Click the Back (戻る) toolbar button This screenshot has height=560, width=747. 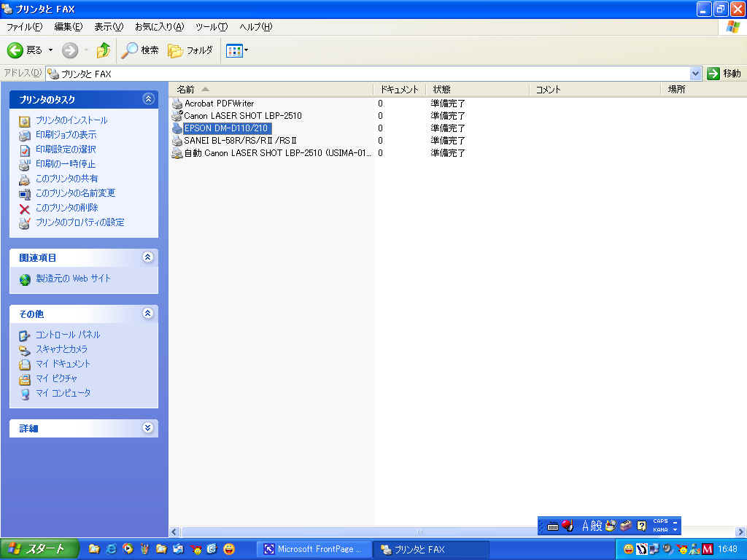pos(25,50)
